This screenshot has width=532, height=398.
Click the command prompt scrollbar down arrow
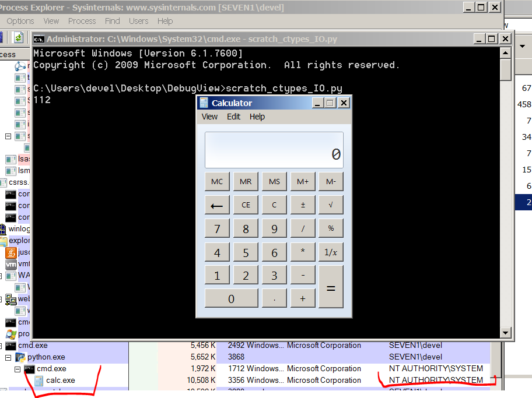(506, 333)
